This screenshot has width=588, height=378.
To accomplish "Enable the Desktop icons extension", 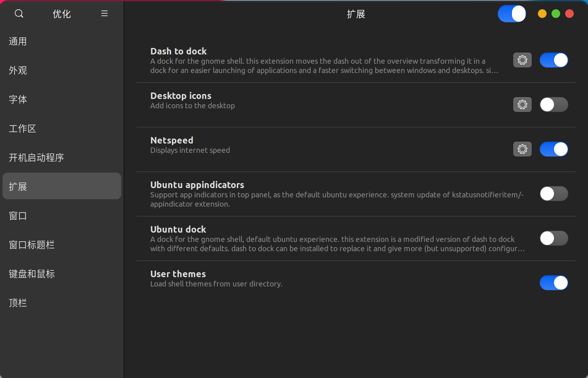I will point(554,105).
